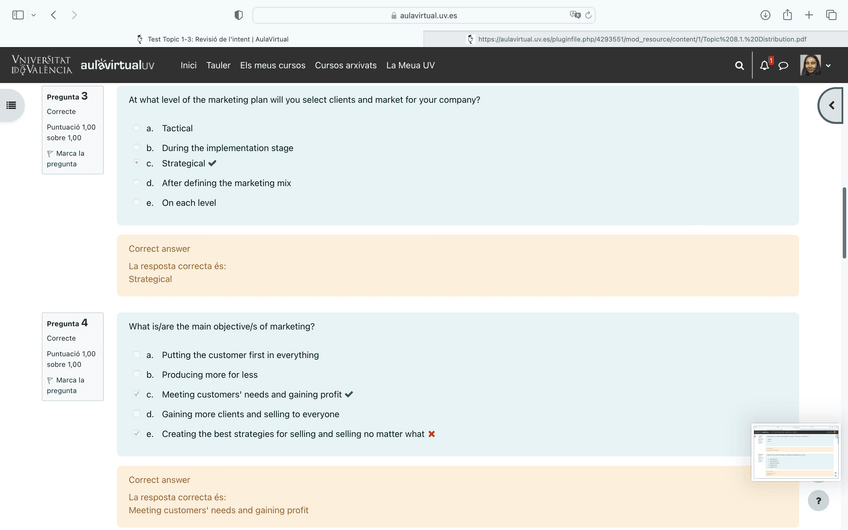Click the Safari share icon
The height and width of the screenshot is (530, 848).
787,15
